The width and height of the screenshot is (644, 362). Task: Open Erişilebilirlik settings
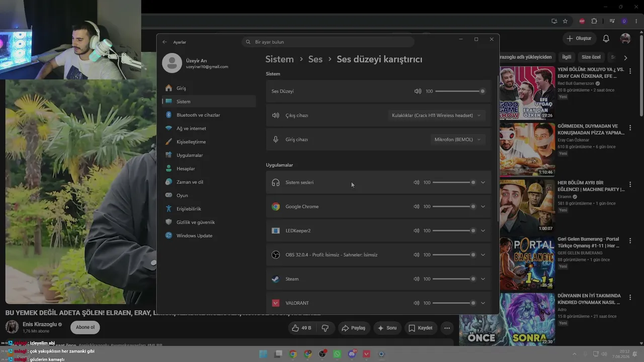209,209
